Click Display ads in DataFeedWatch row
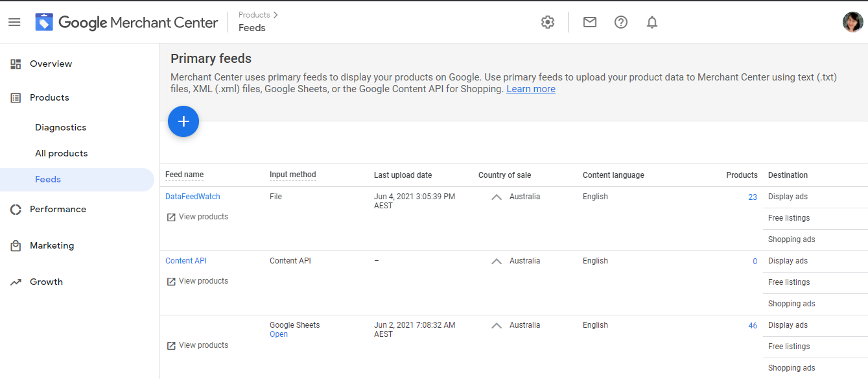This screenshot has height=379, width=868. pyautogui.click(x=788, y=197)
